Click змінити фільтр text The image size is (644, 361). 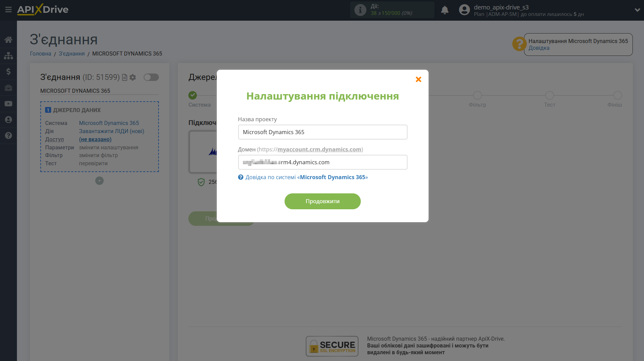pyautogui.click(x=99, y=155)
